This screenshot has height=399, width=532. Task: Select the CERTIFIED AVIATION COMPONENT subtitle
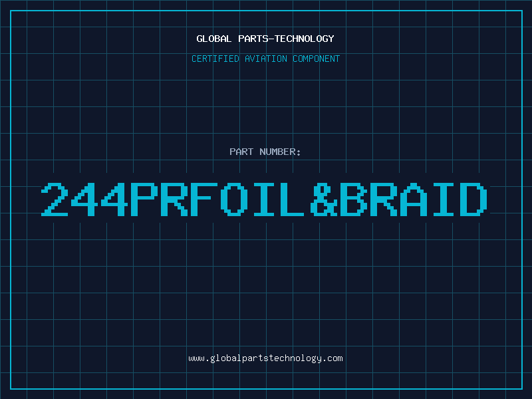[x=265, y=59]
